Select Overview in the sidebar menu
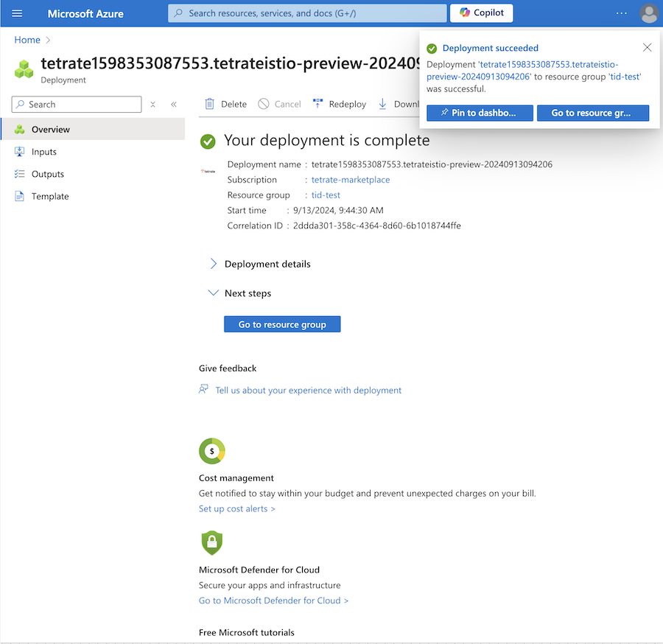663x644 pixels. tap(93, 130)
